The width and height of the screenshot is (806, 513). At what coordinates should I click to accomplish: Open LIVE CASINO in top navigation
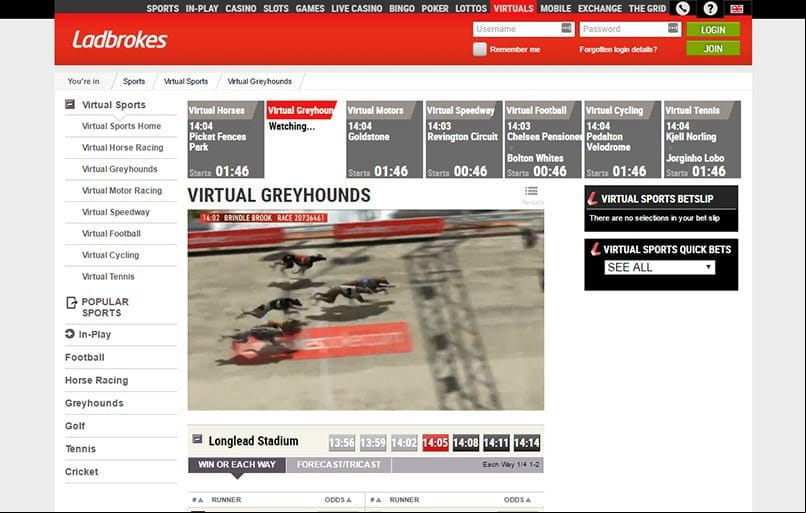(357, 8)
